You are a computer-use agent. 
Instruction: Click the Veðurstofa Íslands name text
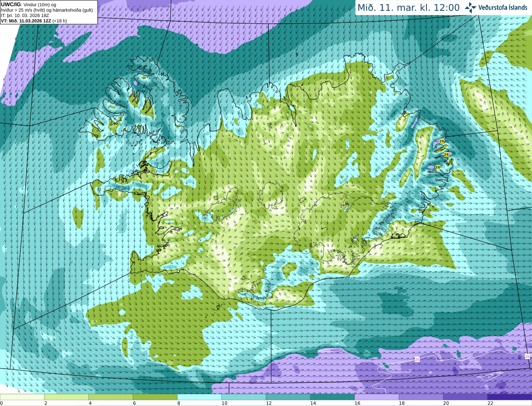pyautogui.click(x=502, y=7)
